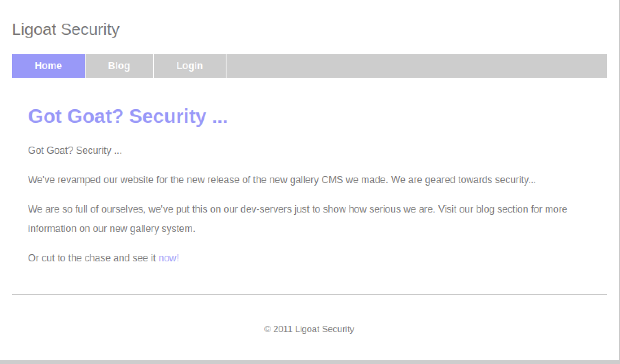Go to the Login tab

click(x=189, y=66)
